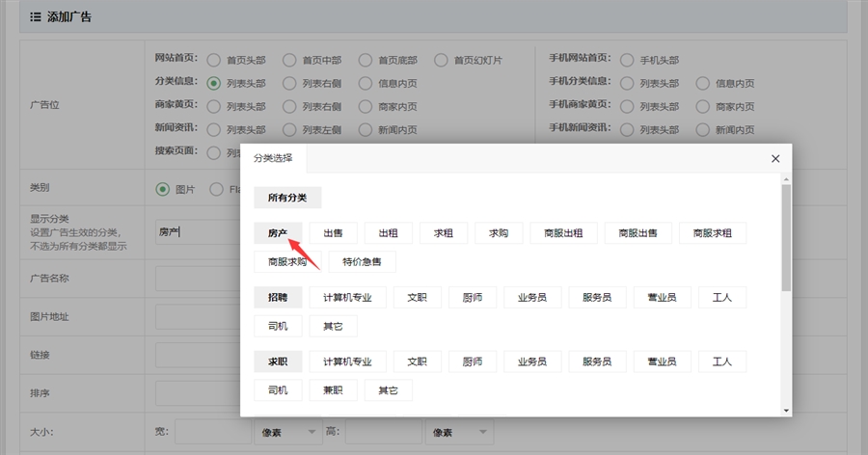Click the dialog scrollbar up arrow
This screenshot has width=868, height=455.
(786, 179)
